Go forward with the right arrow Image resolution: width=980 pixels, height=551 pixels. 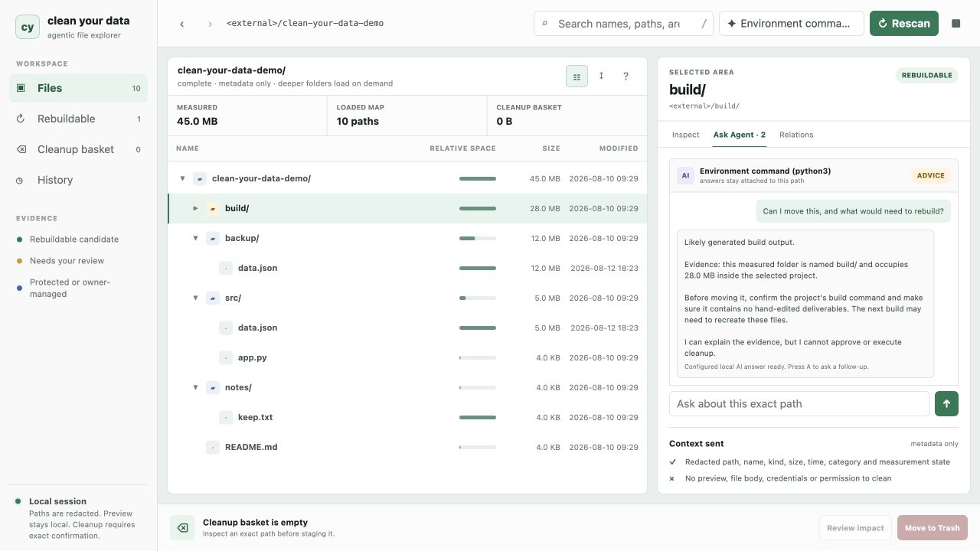[210, 24]
